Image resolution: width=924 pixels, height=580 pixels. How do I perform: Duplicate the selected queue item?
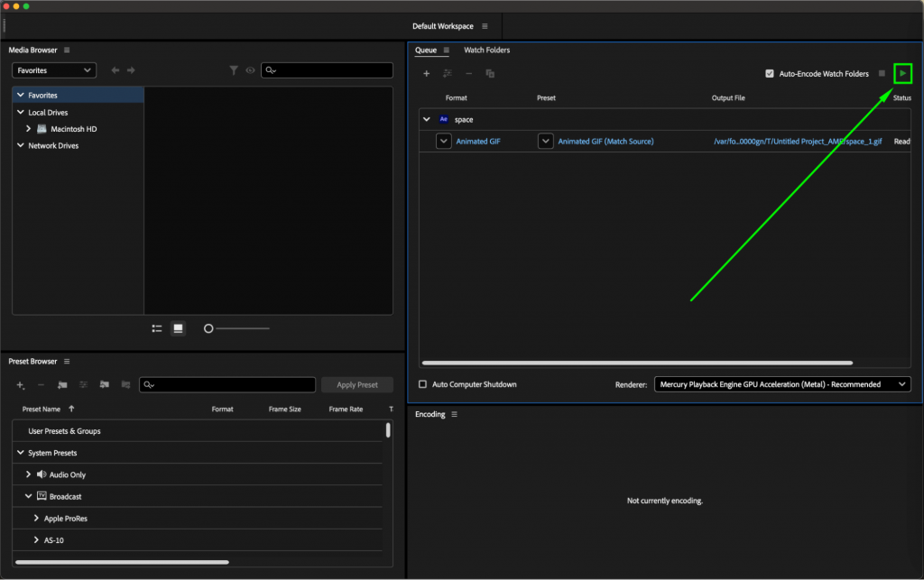point(490,73)
